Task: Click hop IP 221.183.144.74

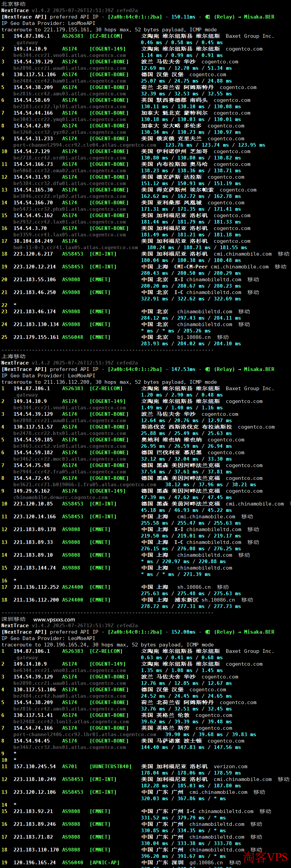Action: [x=34, y=568]
